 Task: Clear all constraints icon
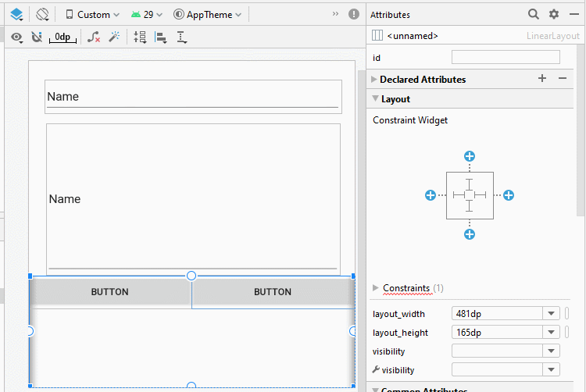point(94,37)
